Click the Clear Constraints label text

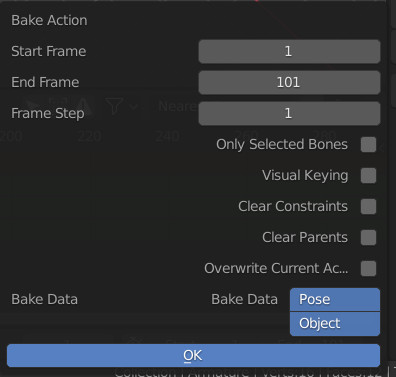tap(293, 206)
